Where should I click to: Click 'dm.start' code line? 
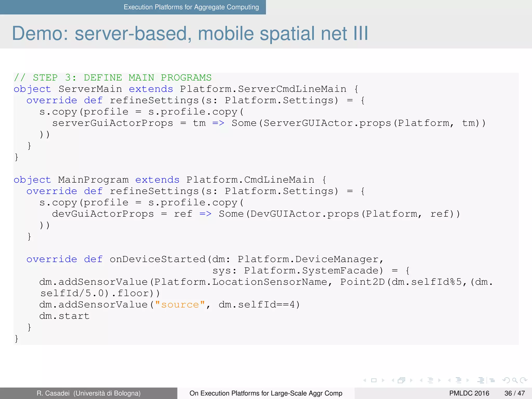coord(64,316)
